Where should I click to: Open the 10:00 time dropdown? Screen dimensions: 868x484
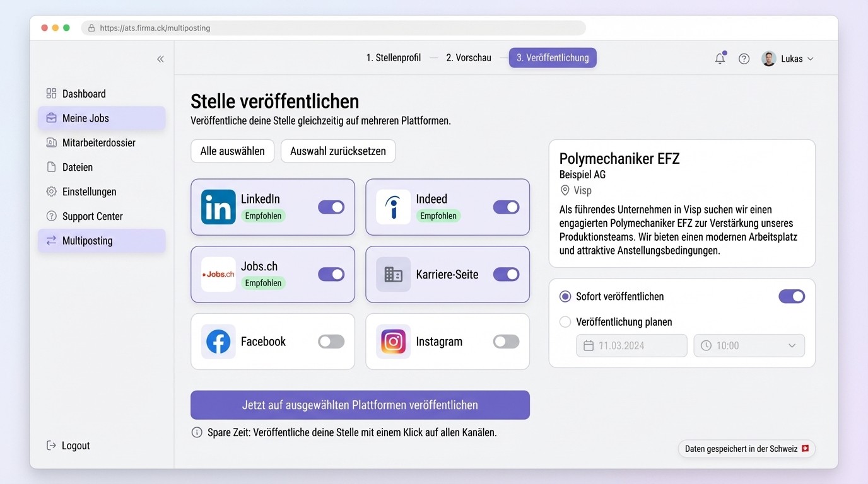[x=749, y=345]
